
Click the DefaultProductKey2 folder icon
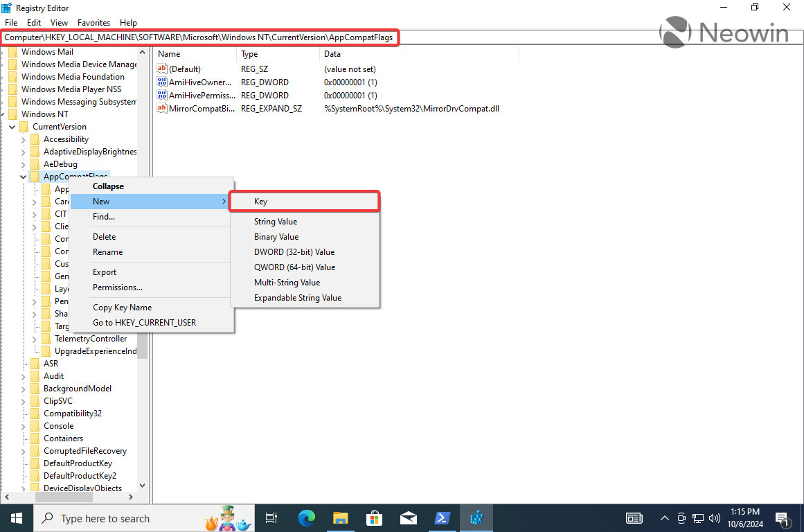point(35,476)
